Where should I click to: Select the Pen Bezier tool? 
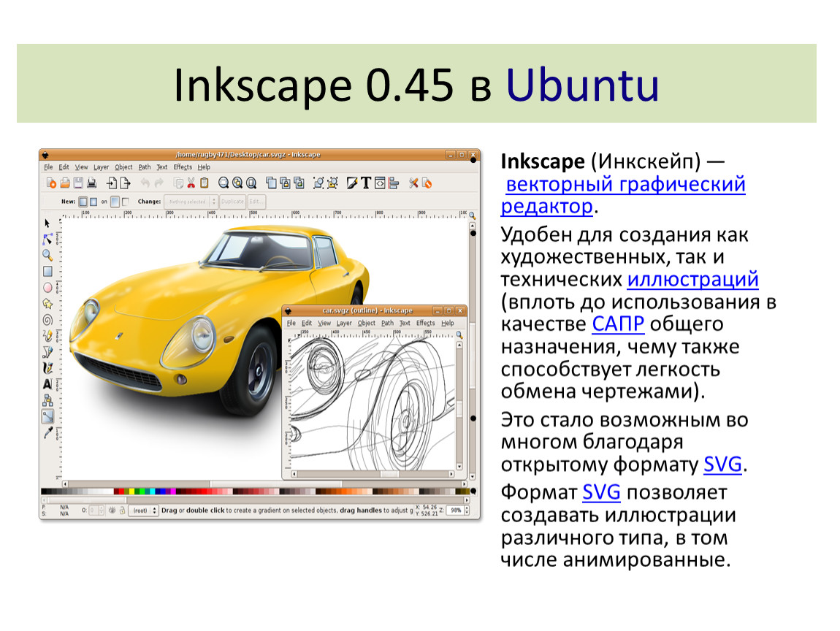pyautogui.click(x=47, y=352)
